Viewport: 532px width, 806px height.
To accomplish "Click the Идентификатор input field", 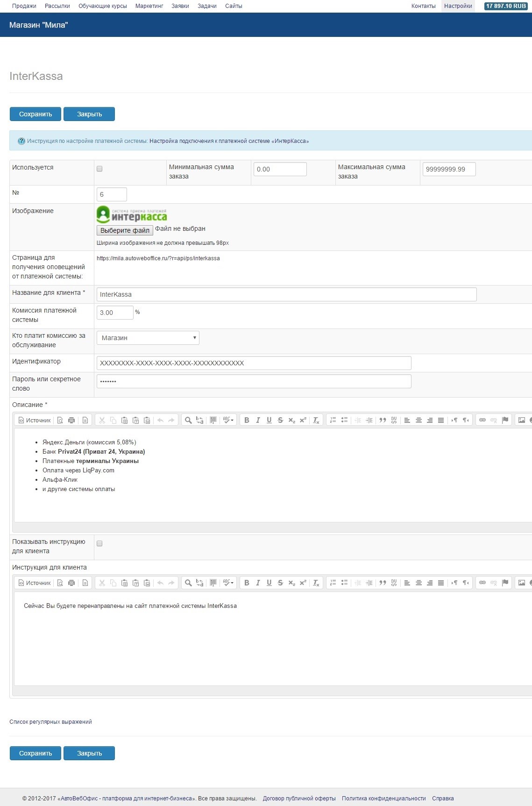I will pos(254,363).
